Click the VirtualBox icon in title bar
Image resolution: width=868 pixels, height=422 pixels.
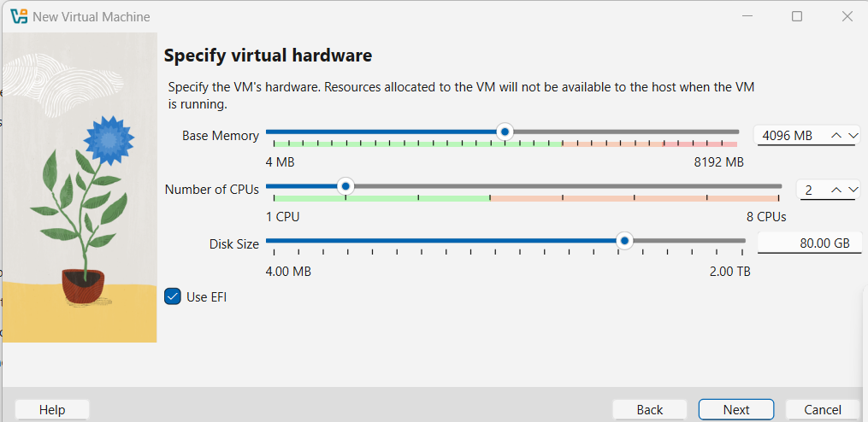(x=20, y=16)
